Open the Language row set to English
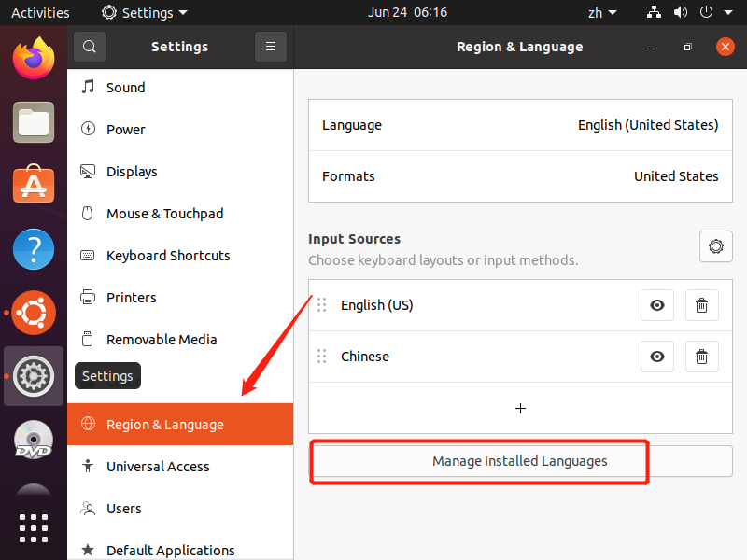 coord(520,125)
